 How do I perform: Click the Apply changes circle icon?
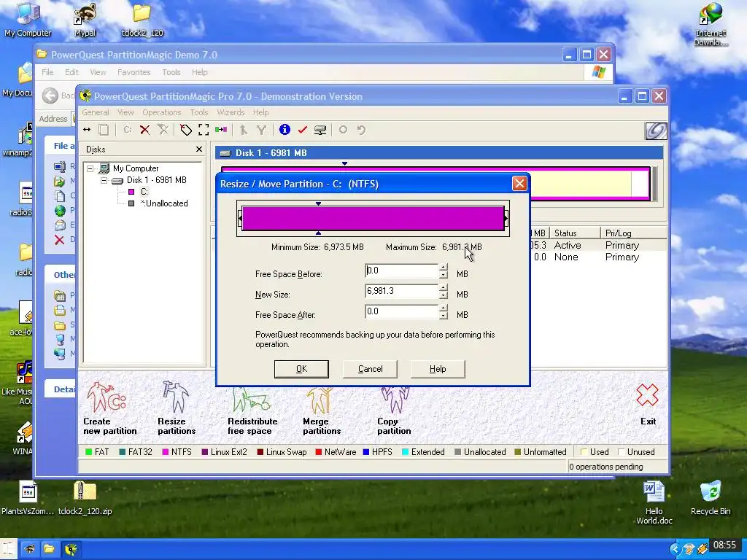(343, 130)
